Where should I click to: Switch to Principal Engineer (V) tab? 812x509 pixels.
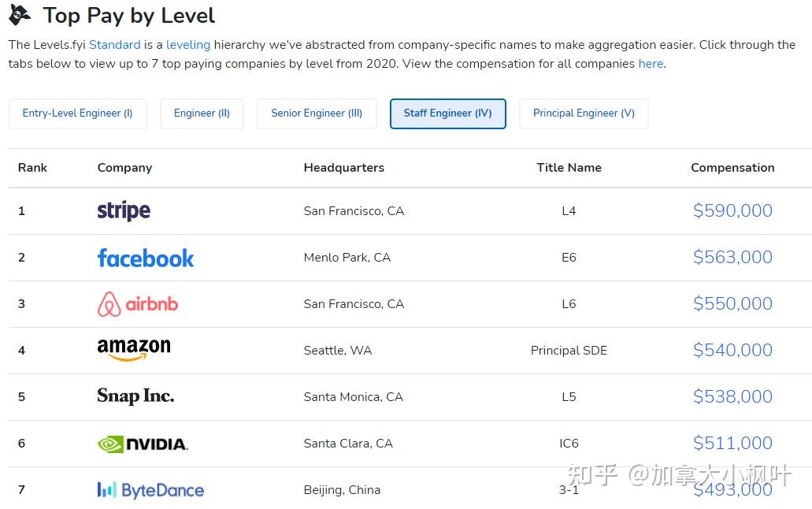584,113
